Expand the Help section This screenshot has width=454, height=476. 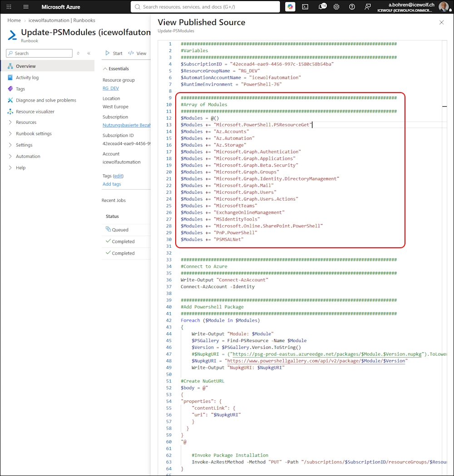(10, 167)
